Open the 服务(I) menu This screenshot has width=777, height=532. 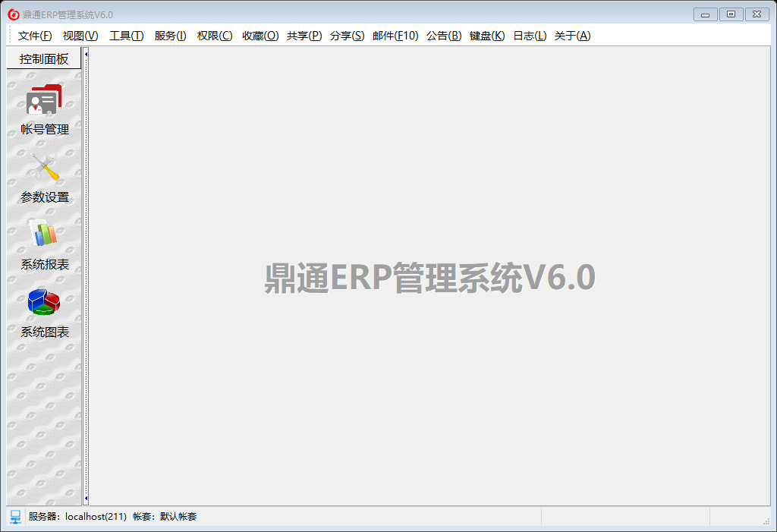170,36
